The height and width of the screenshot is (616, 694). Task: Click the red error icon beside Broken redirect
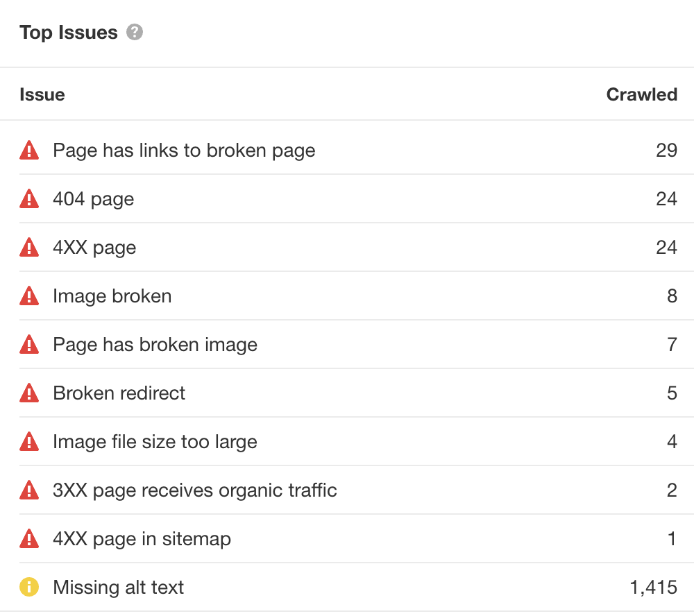(29, 393)
